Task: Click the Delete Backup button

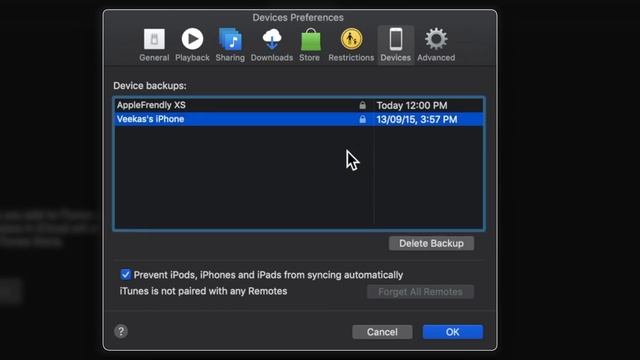Action: 431,243
